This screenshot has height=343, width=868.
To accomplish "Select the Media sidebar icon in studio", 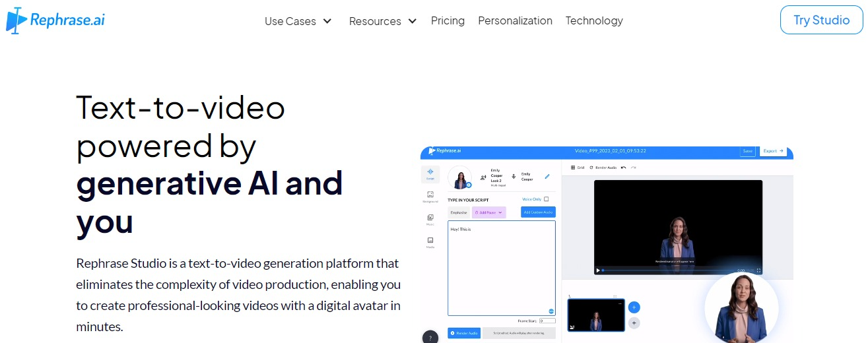I will click(x=430, y=242).
